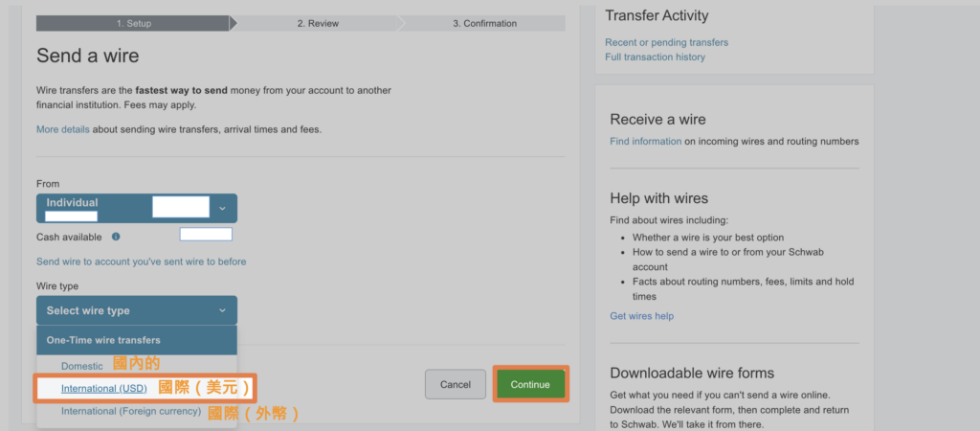Screen dimensions: 980x431
Task: Click the chevron on Select wire type
Action: pyautogui.click(x=222, y=310)
